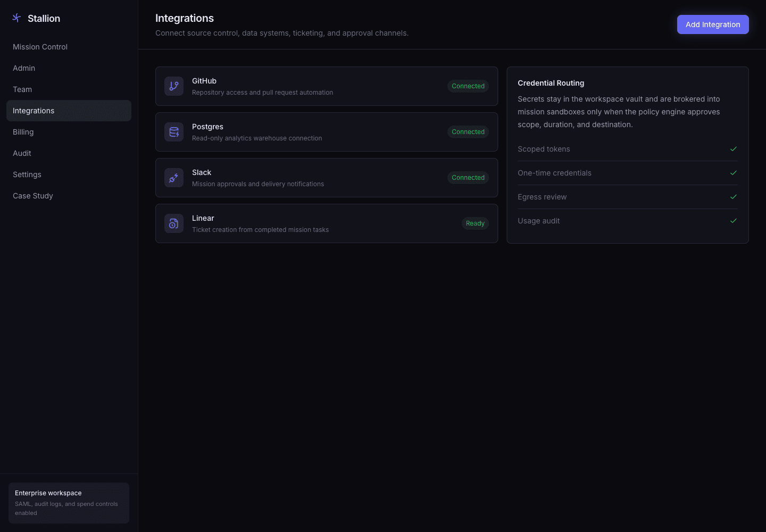Click the Slack plug icon
766x532 pixels.
pyautogui.click(x=174, y=178)
